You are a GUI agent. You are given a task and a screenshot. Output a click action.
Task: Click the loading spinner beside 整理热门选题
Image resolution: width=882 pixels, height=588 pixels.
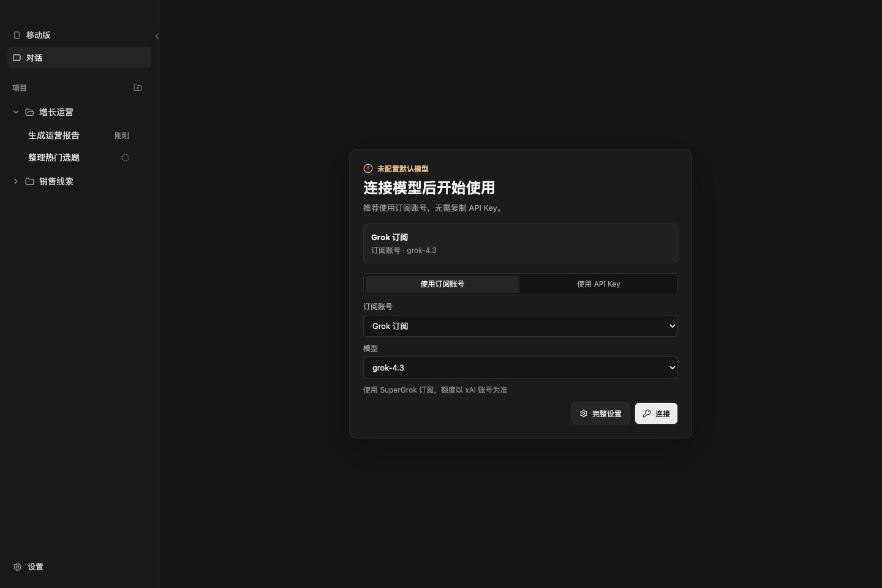click(125, 157)
